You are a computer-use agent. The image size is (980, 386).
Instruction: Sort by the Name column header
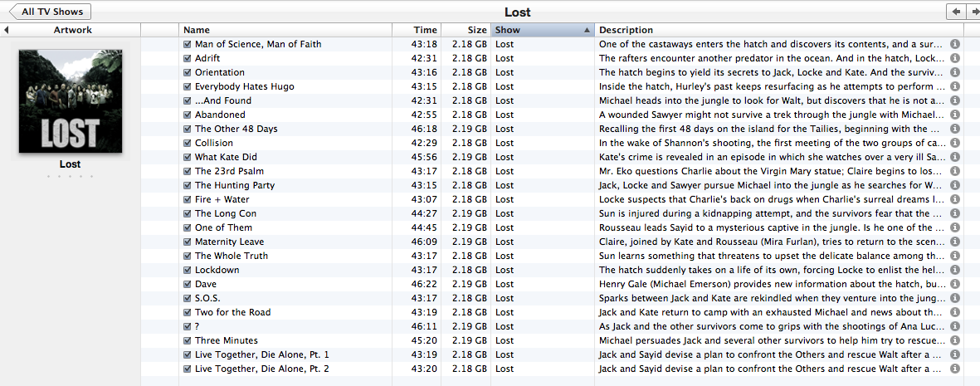285,30
